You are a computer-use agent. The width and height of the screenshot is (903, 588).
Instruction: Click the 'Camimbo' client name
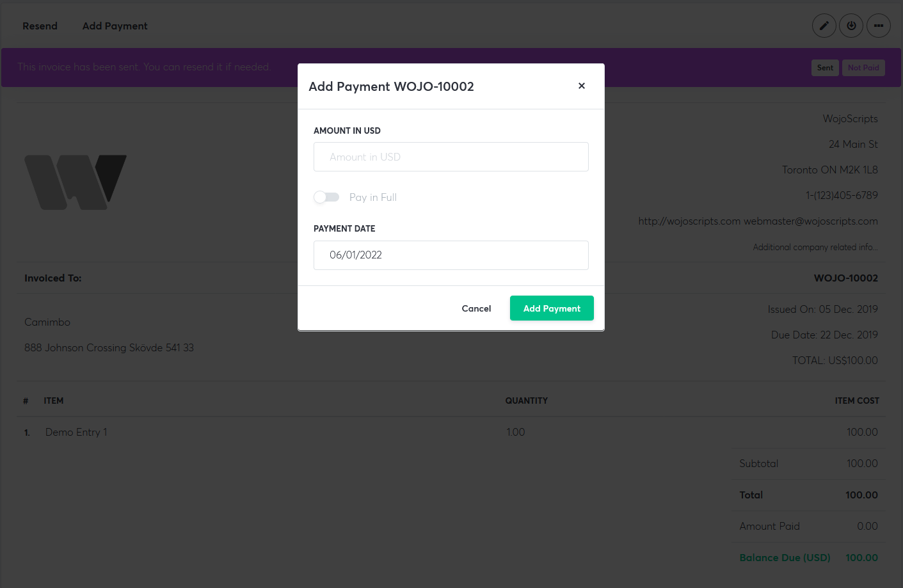47,322
